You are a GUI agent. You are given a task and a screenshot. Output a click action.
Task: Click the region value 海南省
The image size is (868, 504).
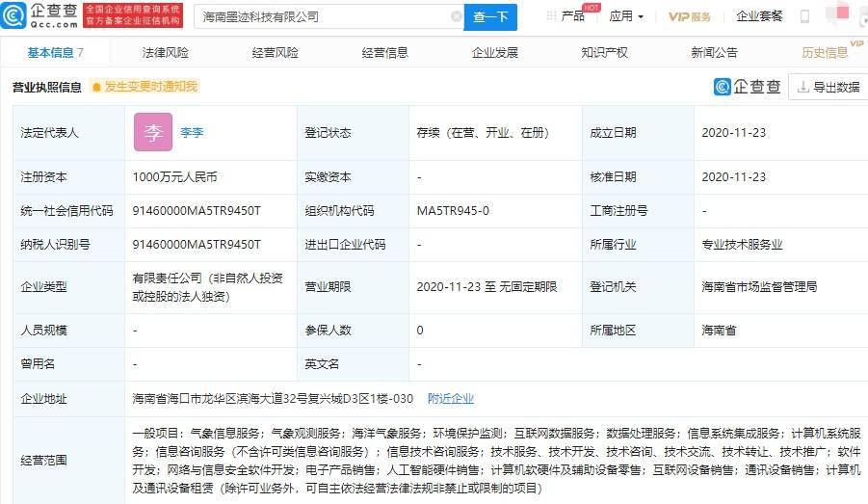(x=719, y=331)
